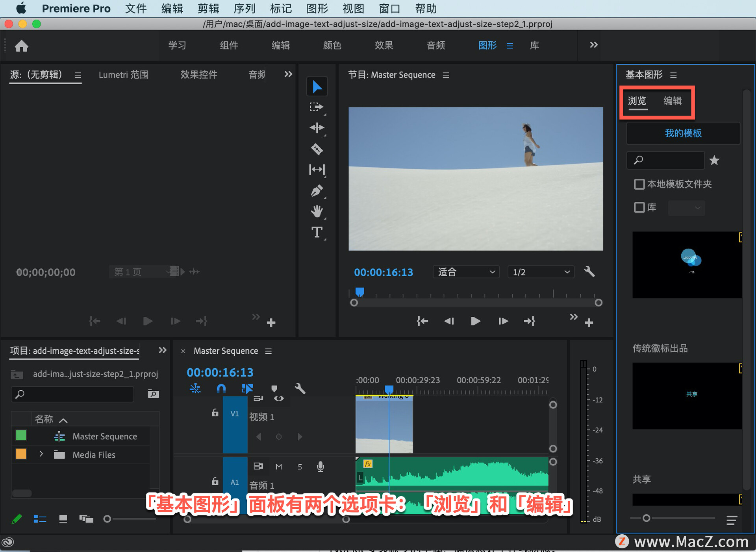Open the 效果控件 panel tab
This screenshot has width=756, height=552.
[199, 74]
